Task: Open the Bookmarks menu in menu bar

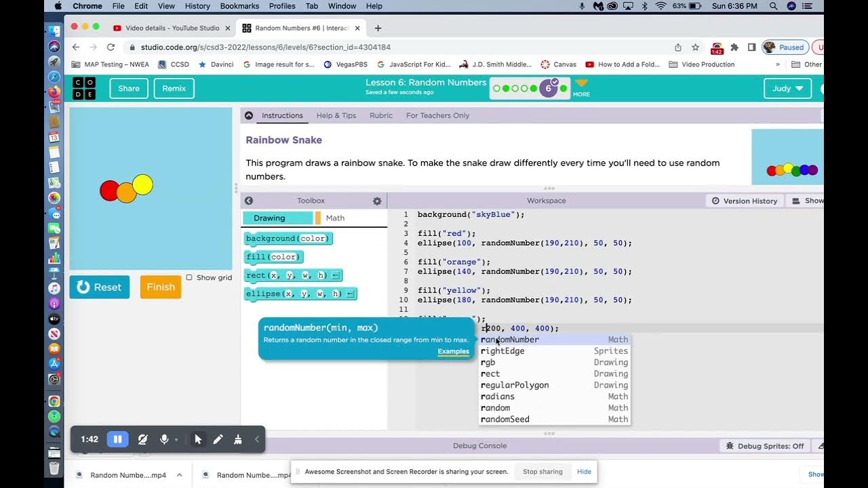Action: (239, 6)
